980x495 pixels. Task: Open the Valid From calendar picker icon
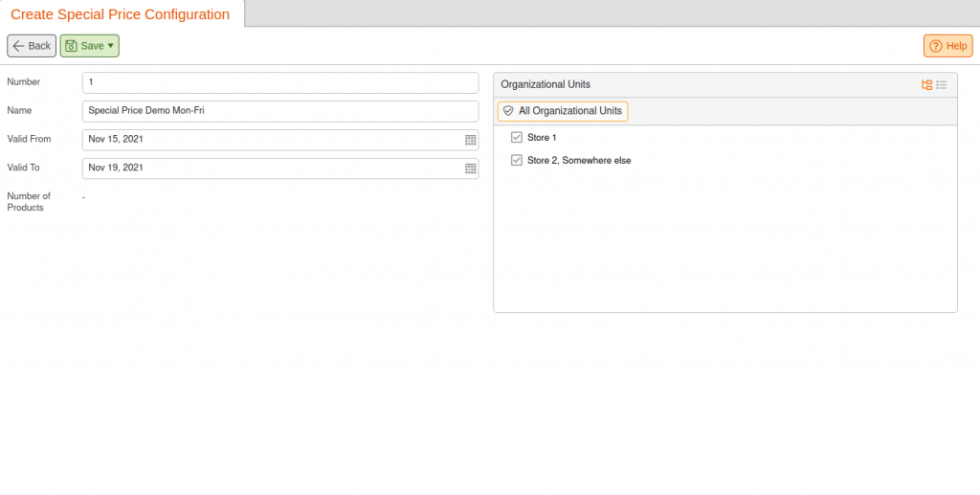[471, 140]
